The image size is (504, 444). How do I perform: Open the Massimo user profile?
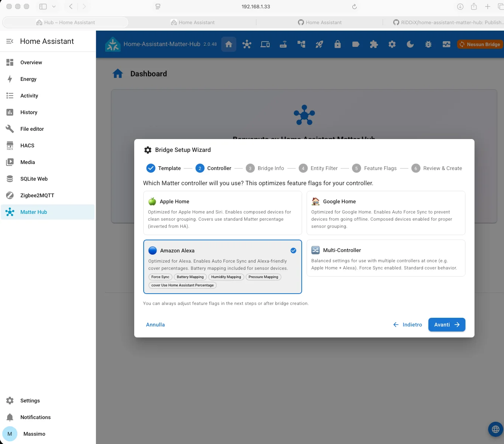48,434
